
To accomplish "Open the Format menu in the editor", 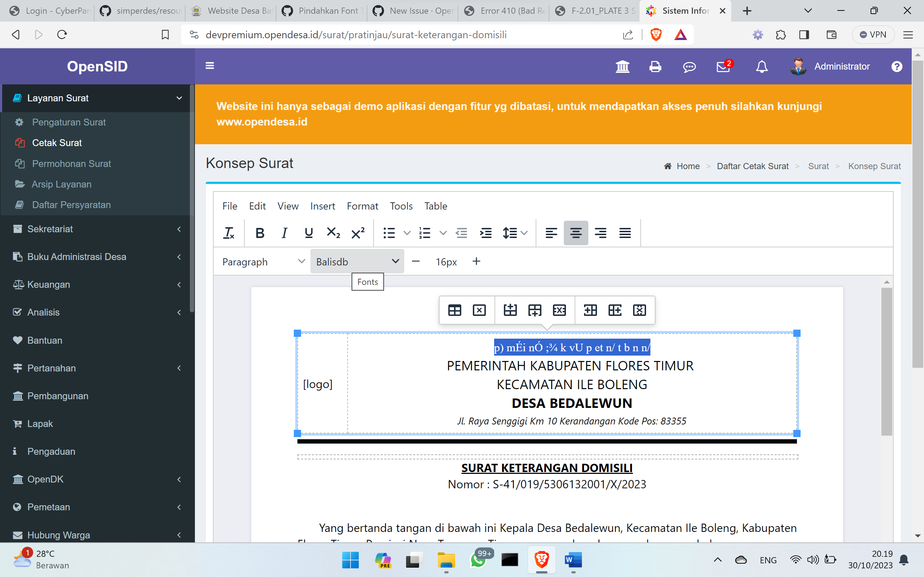I will 362,206.
